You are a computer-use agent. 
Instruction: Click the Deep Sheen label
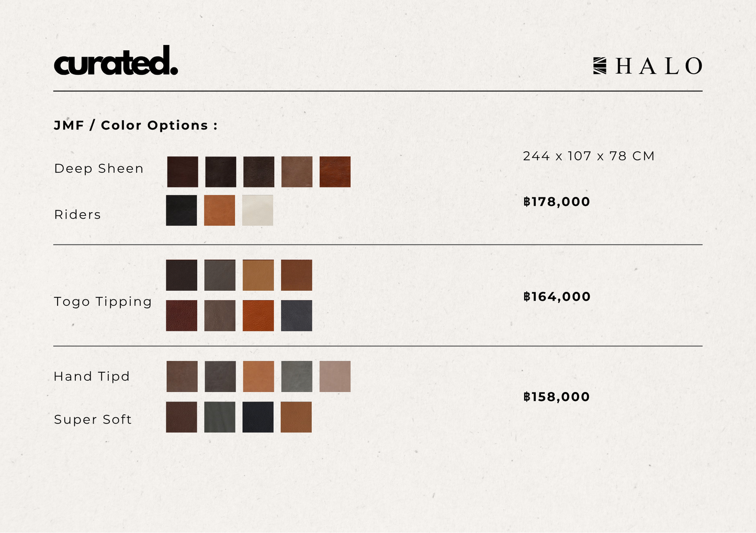coord(99,169)
